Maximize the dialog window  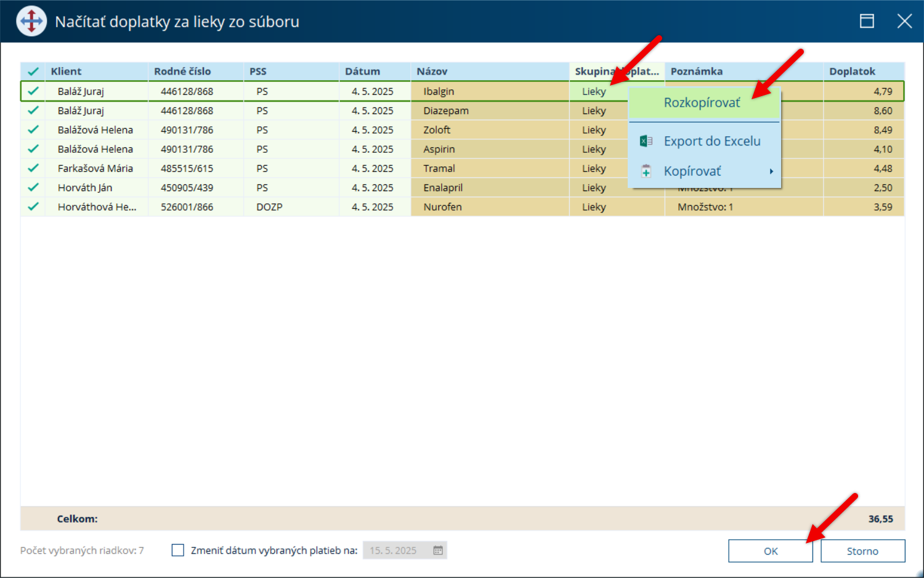click(x=867, y=22)
